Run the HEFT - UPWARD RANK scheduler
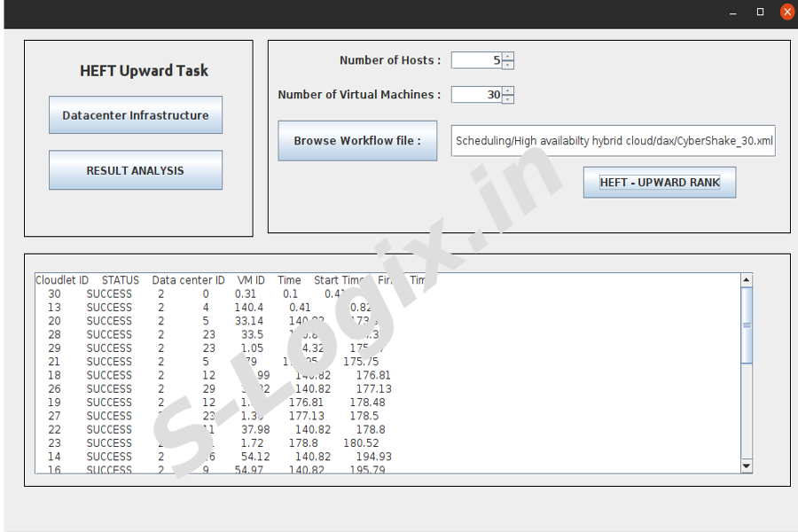The height and width of the screenshot is (532, 798). (x=659, y=182)
